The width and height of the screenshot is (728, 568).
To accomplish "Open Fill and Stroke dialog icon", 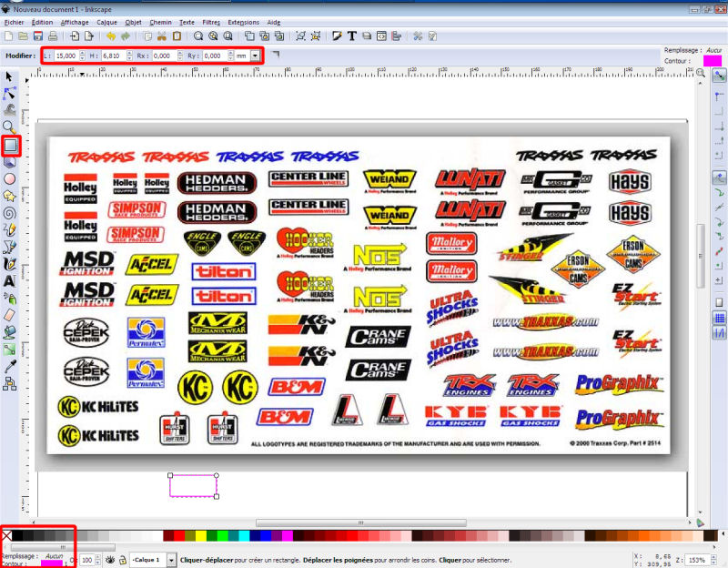I will [337, 35].
